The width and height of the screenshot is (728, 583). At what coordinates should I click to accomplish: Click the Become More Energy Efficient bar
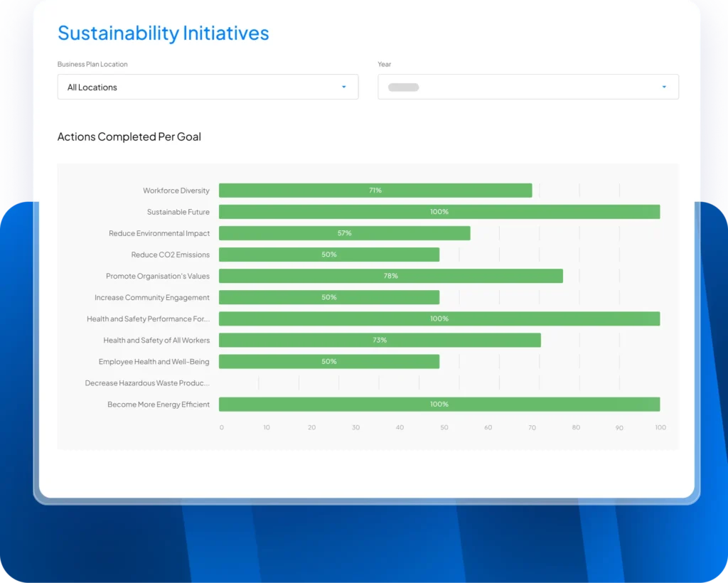[439, 404]
